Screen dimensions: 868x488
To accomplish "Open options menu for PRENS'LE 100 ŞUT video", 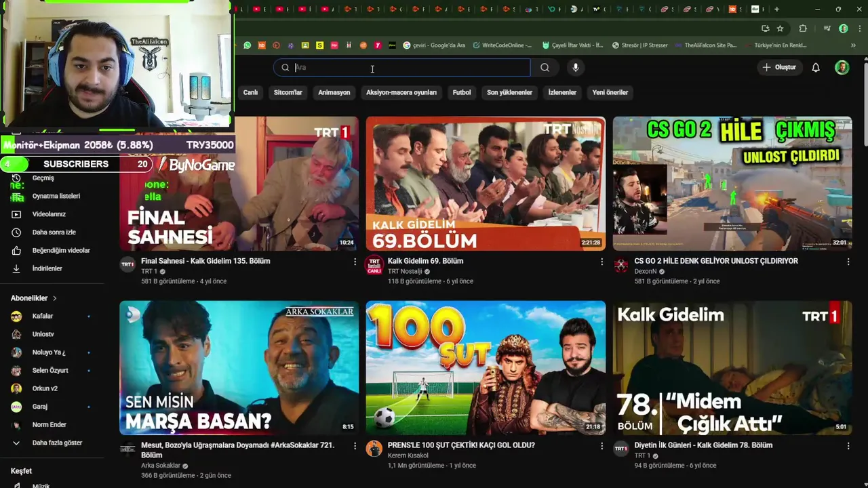I will click(601, 446).
